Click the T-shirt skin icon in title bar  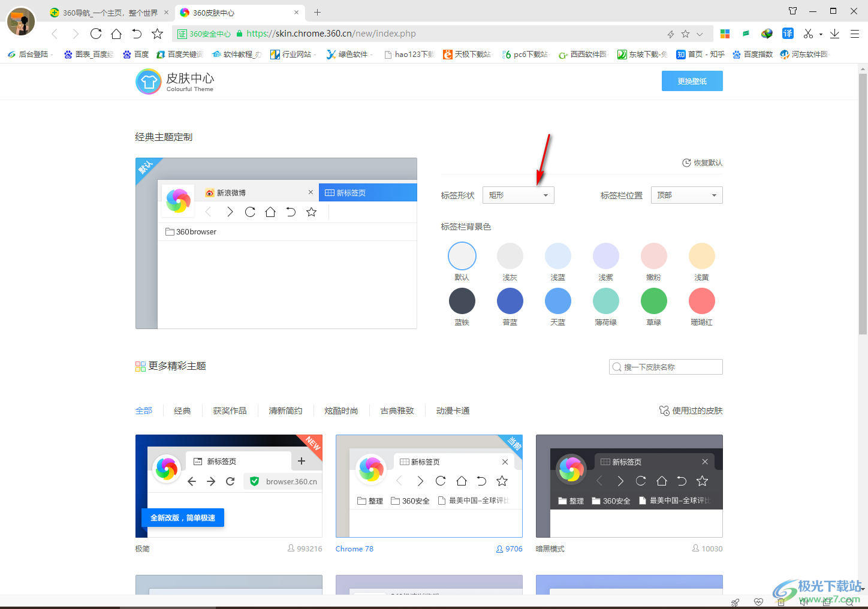click(x=792, y=11)
